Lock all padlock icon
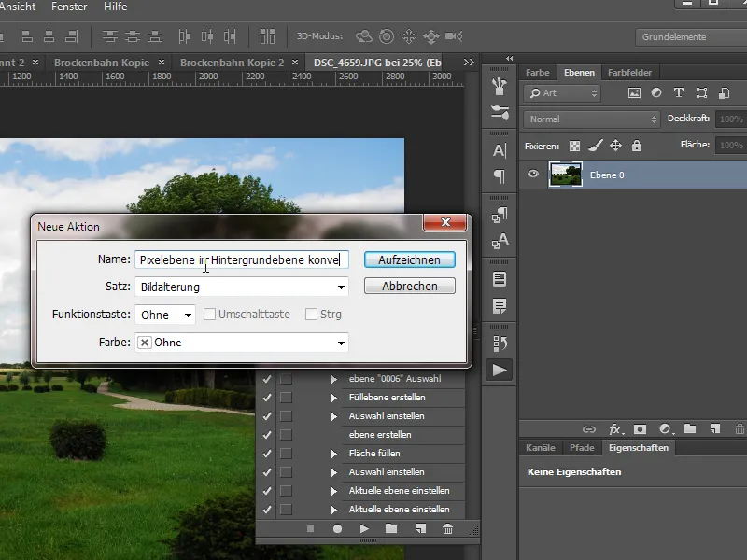 (x=637, y=146)
